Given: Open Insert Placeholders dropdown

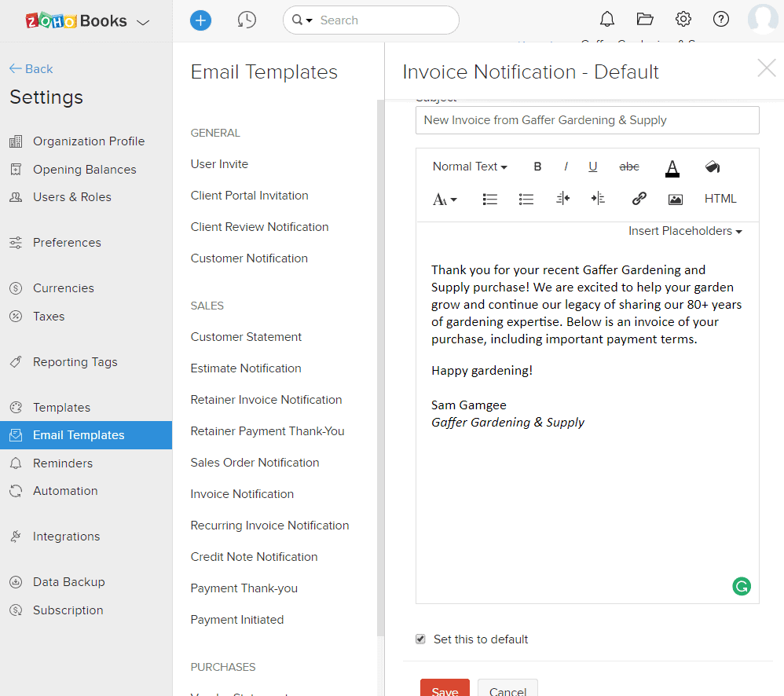Looking at the screenshot, I should tap(685, 231).
